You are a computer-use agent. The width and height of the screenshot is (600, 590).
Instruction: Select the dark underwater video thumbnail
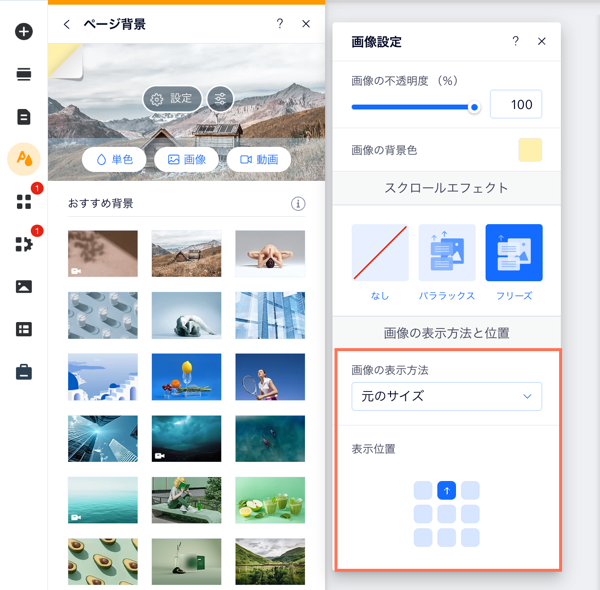click(186, 438)
